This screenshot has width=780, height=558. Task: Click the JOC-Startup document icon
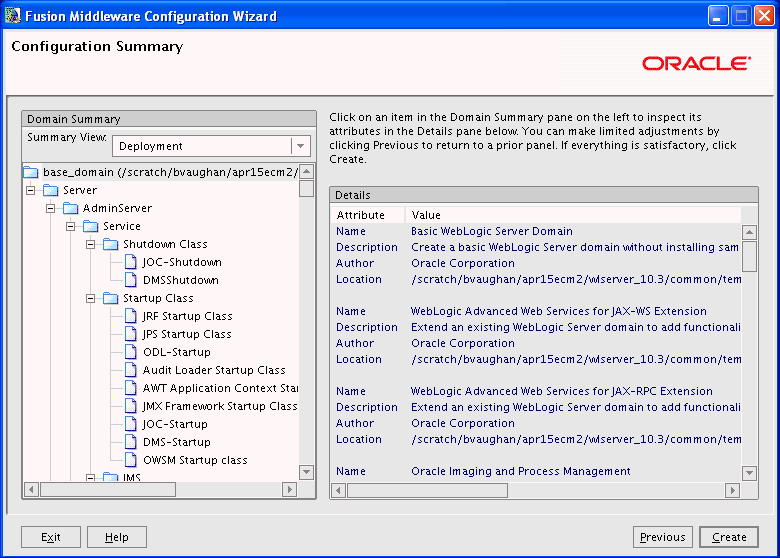pyautogui.click(x=131, y=424)
